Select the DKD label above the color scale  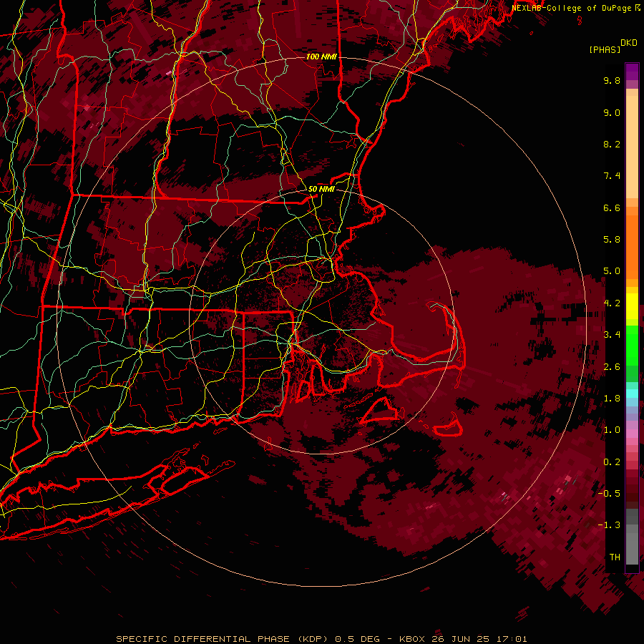click(x=629, y=43)
